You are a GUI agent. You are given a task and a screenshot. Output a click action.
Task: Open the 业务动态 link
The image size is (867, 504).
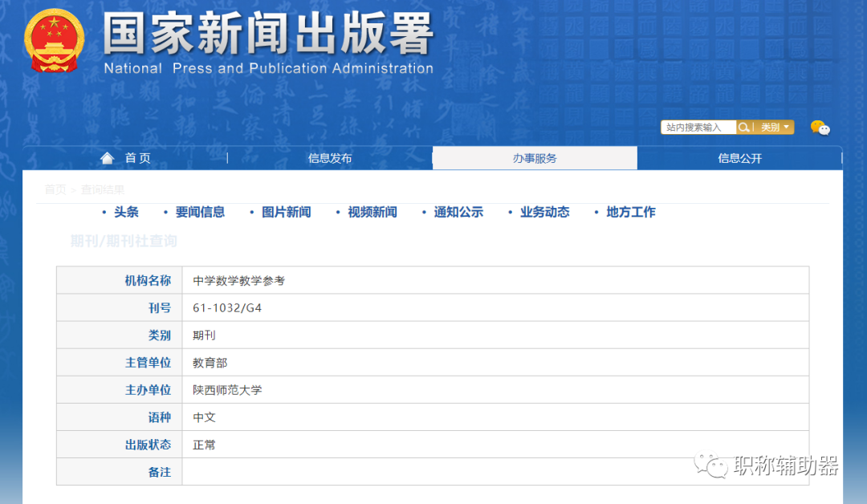[x=545, y=212]
